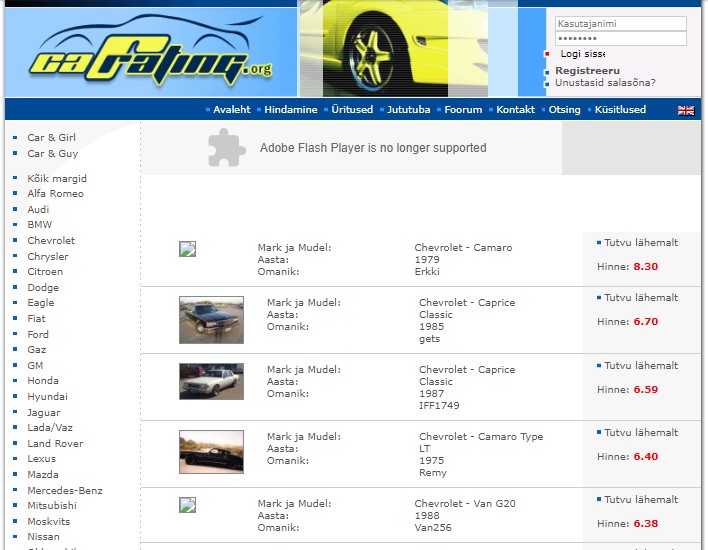Select Eagle in the brand list
This screenshot has height=550, width=708.
click(41, 303)
